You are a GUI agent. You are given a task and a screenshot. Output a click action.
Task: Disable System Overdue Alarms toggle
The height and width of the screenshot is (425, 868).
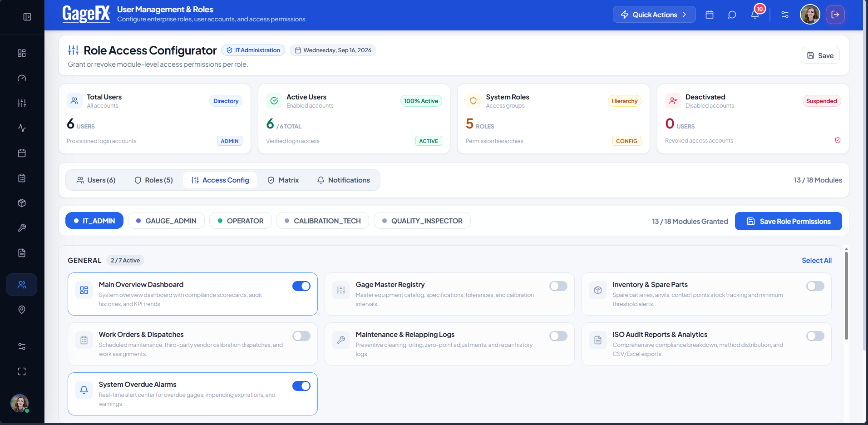coord(301,386)
